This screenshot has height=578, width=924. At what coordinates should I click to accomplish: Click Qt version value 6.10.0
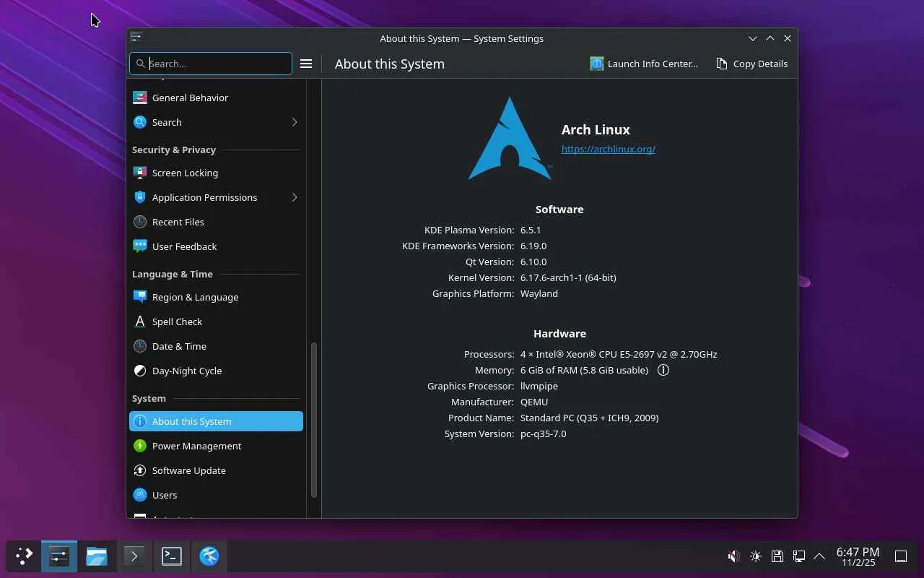pyautogui.click(x=533, y=262)
